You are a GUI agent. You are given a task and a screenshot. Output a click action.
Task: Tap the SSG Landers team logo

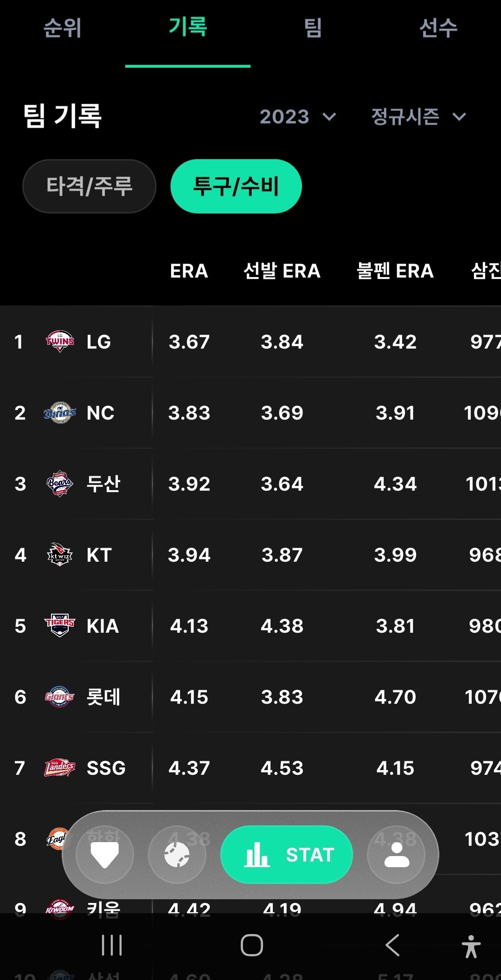[60, 768]
